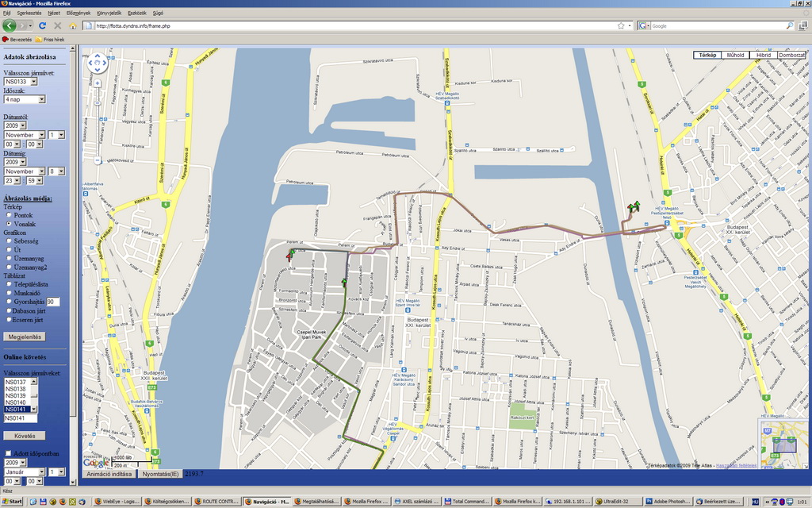Open the vehicle dropdown showing NS0133
This screenshot has width=812, height=508.
(x=21, y=81)
